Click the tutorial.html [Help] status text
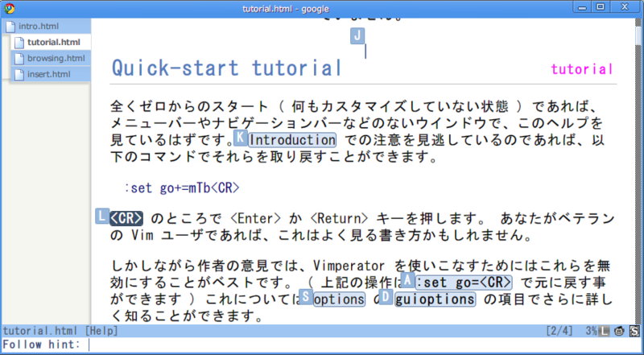This screenshot has height=355, width=644. point(60,331)
